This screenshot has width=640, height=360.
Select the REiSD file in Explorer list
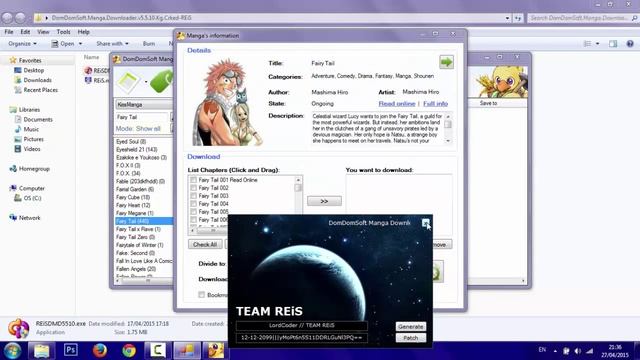[97, 71]
